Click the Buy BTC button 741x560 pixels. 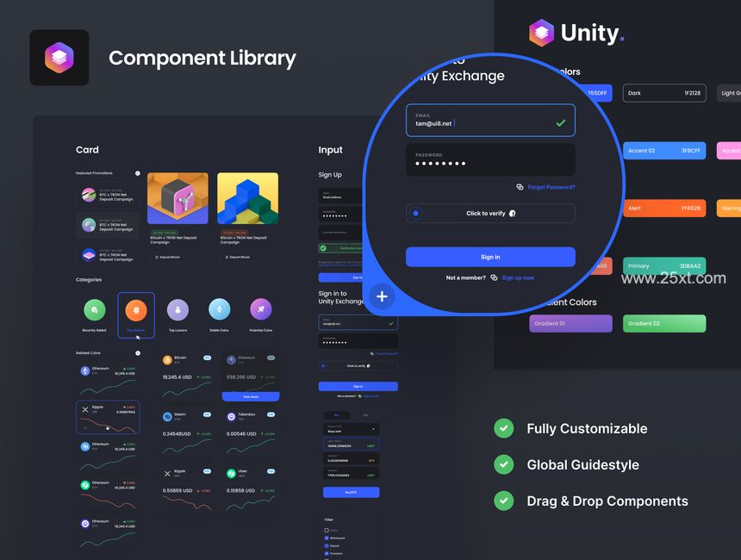(352, 492)
